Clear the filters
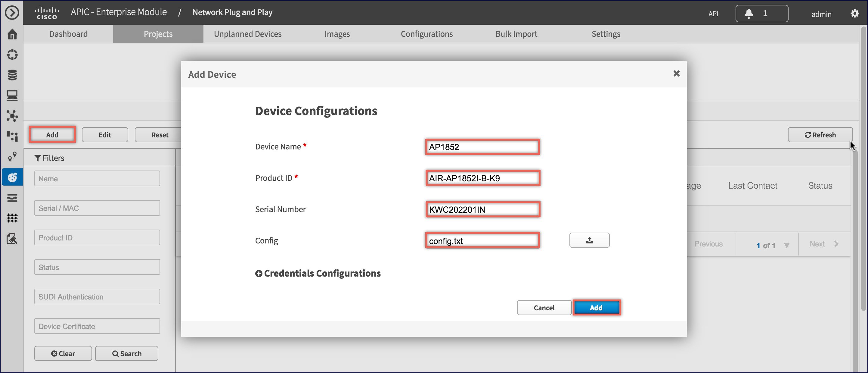The height and width of the screenshot is (373, 868). click(63, 353)
